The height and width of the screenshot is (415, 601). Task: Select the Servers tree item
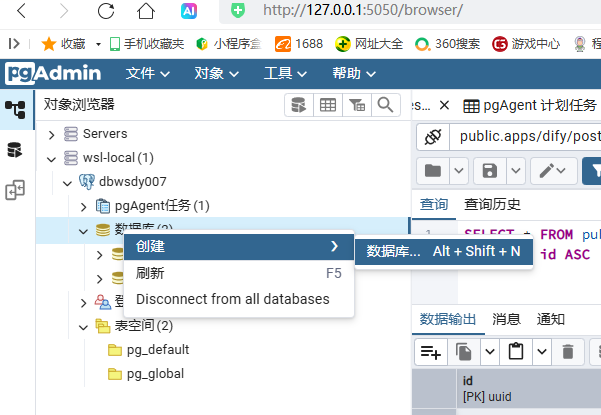click(105, 134)
